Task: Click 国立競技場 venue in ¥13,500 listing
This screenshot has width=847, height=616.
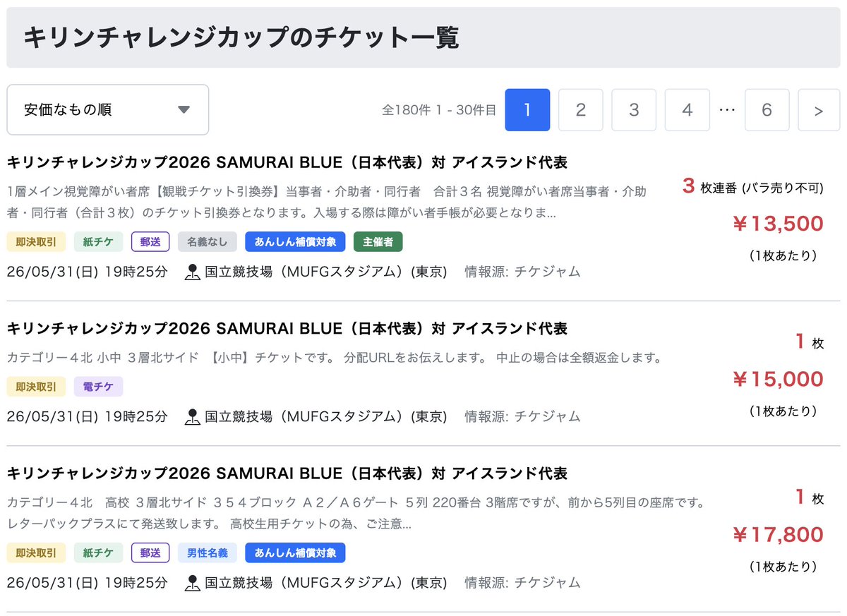Action: coord(326,272)
